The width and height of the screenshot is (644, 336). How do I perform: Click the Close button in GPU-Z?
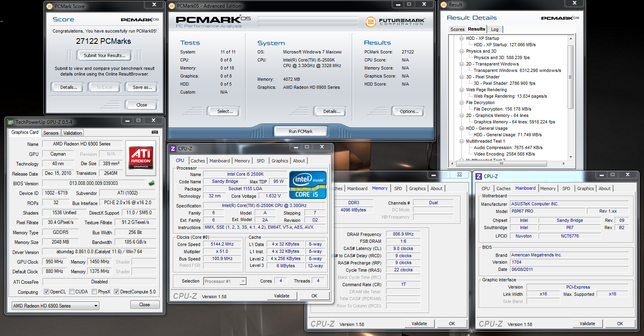coord(144,305)
